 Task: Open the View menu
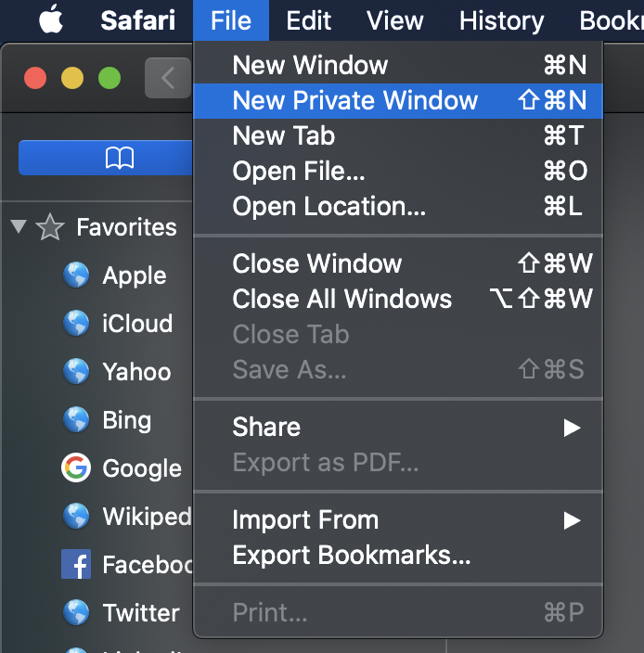tap(394, 20)
